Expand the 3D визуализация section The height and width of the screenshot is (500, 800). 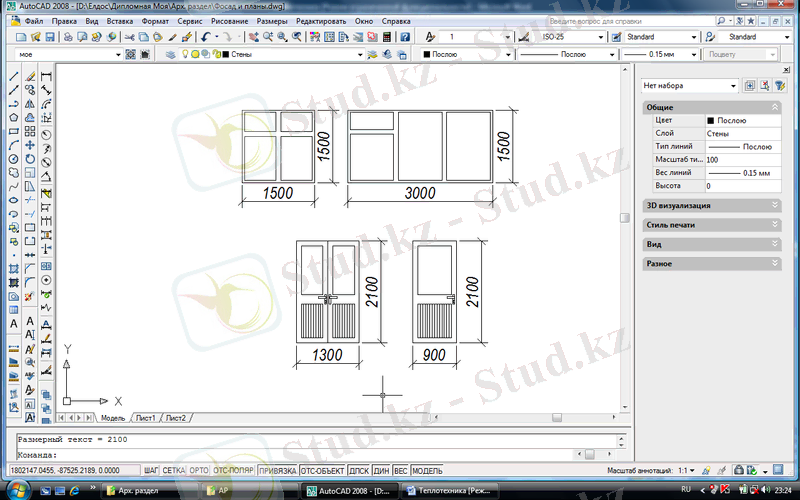pos(712,205)
